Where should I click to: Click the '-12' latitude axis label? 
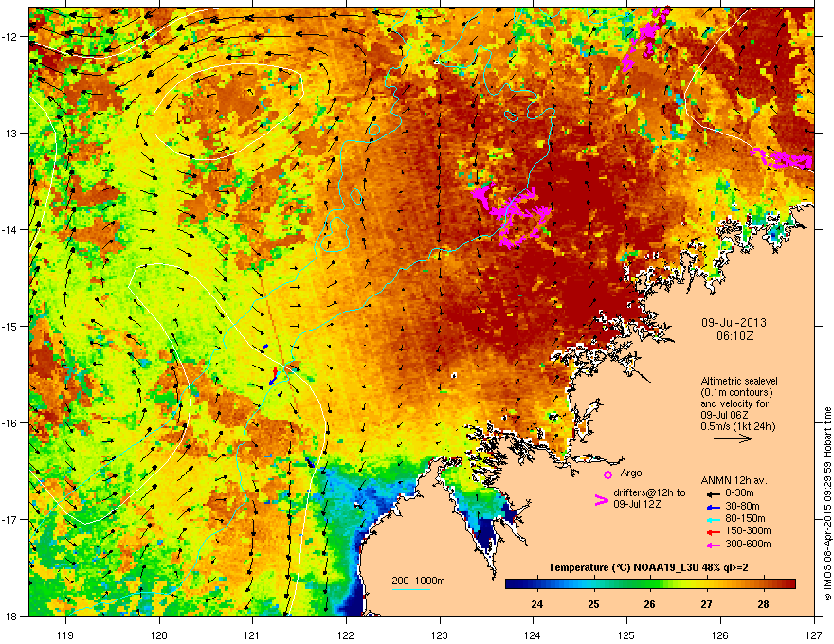[10, 37]
